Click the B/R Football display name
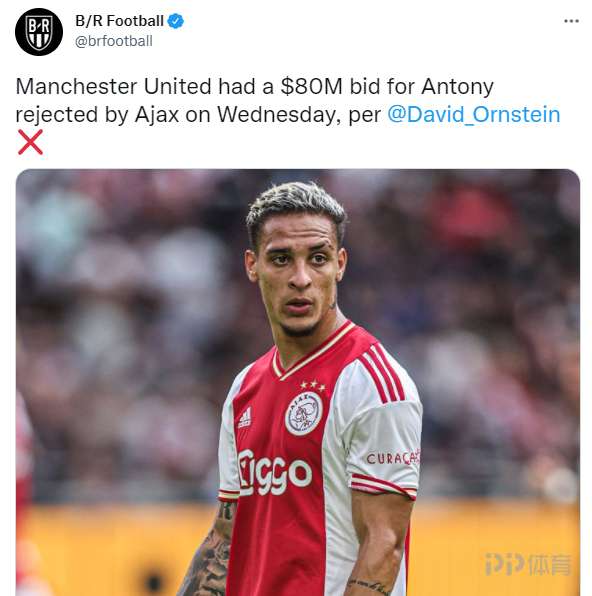The width and height of the screenshot is (592, 596). (x=119, y=21)
